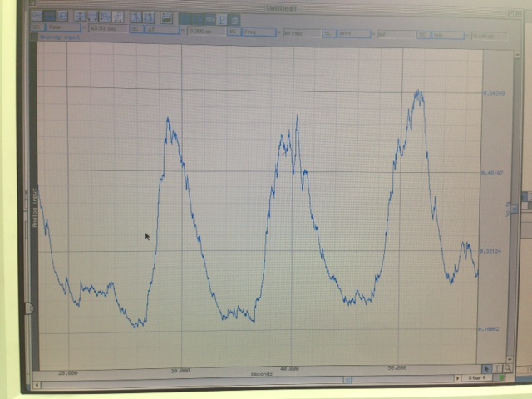Switch to scope display mode icon
The image size is (532, 399).
click(x=51, y=16)
